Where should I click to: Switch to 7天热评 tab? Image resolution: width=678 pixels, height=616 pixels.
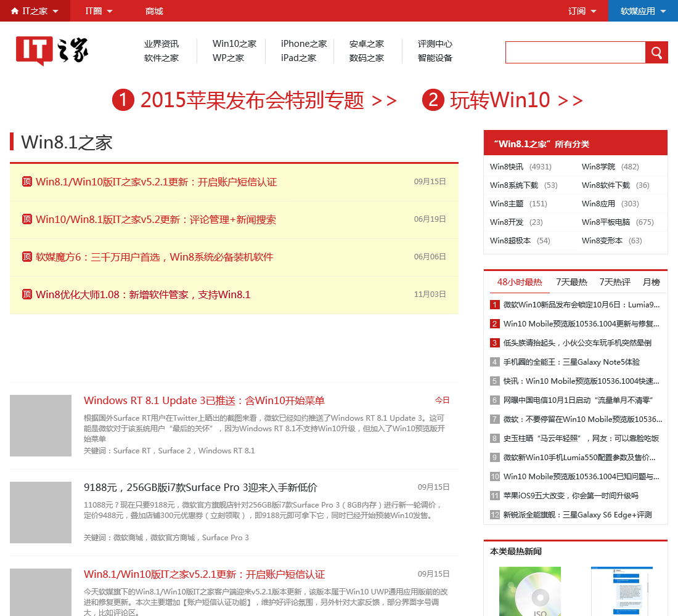(x=615, y=282)
